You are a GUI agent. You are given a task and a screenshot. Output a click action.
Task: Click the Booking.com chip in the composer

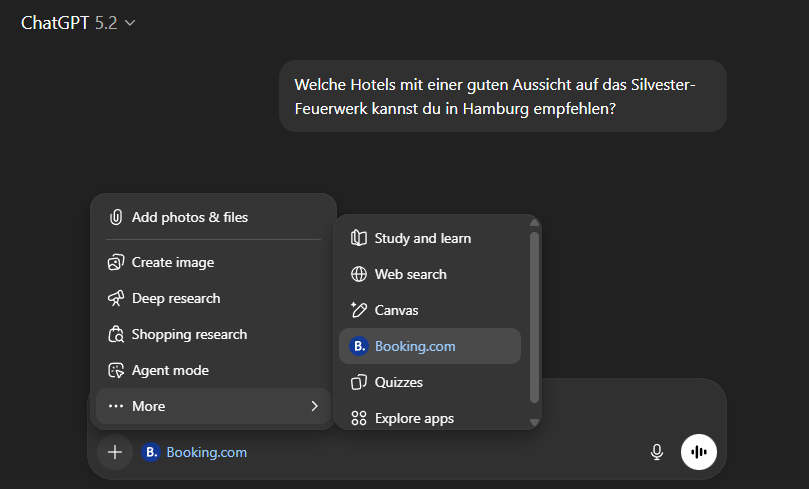[196, 452]
